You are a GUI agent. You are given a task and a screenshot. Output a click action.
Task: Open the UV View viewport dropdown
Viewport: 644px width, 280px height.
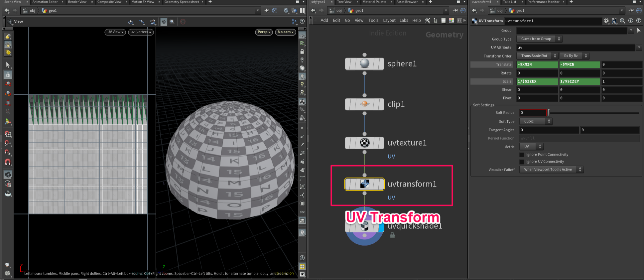115,32
